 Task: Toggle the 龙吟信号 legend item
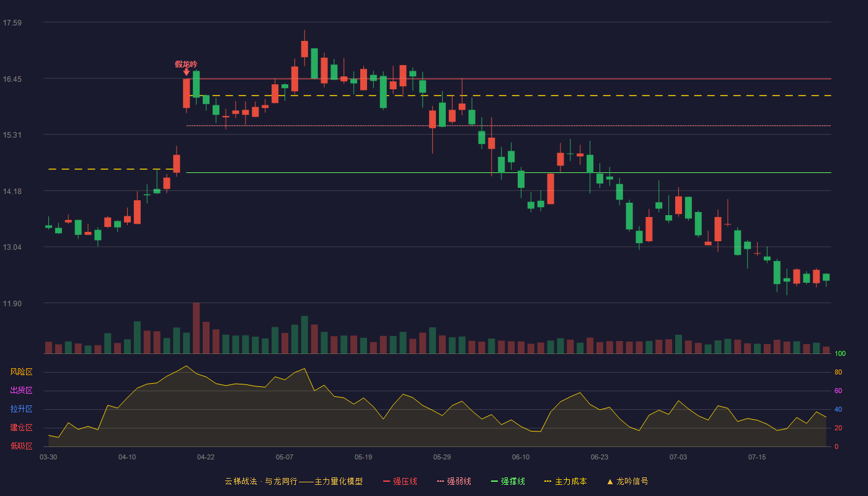627,481
